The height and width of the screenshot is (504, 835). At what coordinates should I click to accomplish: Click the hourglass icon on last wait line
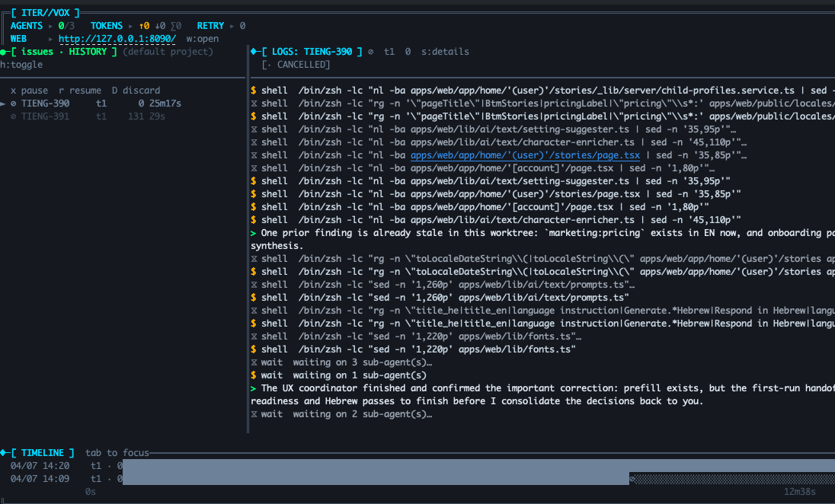(254, 414)
